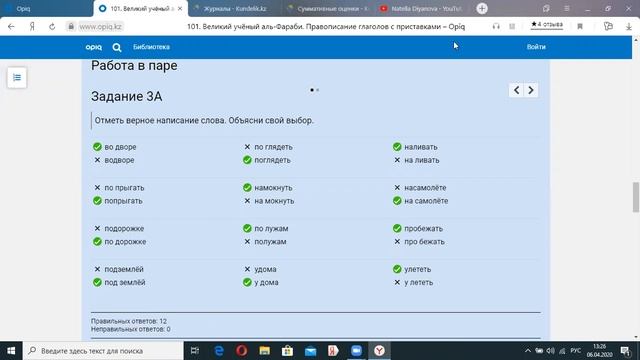Click the second slide pagination dot
The width and height of the screenshot is (640, 360).
point(318,90)
